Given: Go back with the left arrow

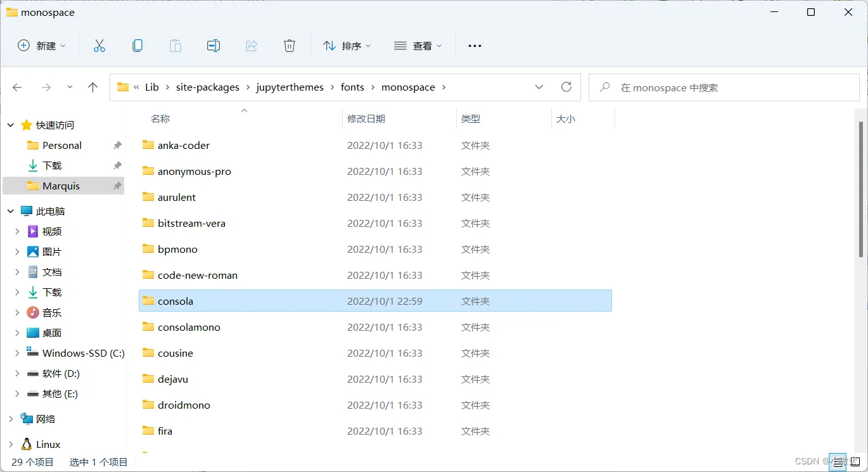Looking at the screenshot, I should [x=17, y=87].
